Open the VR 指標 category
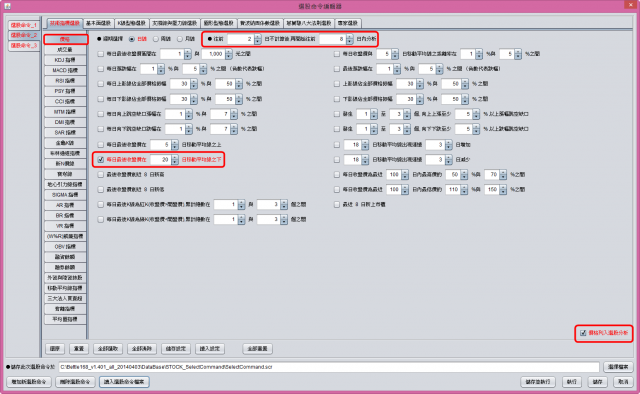Image resolution: width=640 pixels, height=394 pixels. [65, 226]
